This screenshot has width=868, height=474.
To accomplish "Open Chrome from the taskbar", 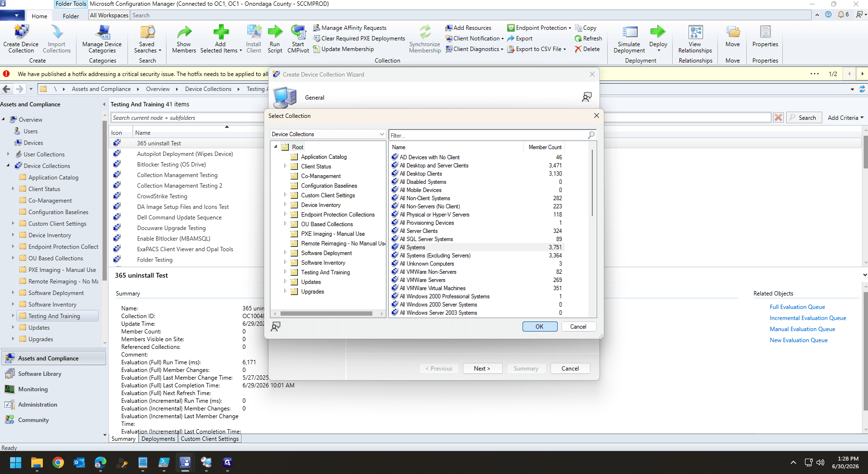I will coord(58,462).
